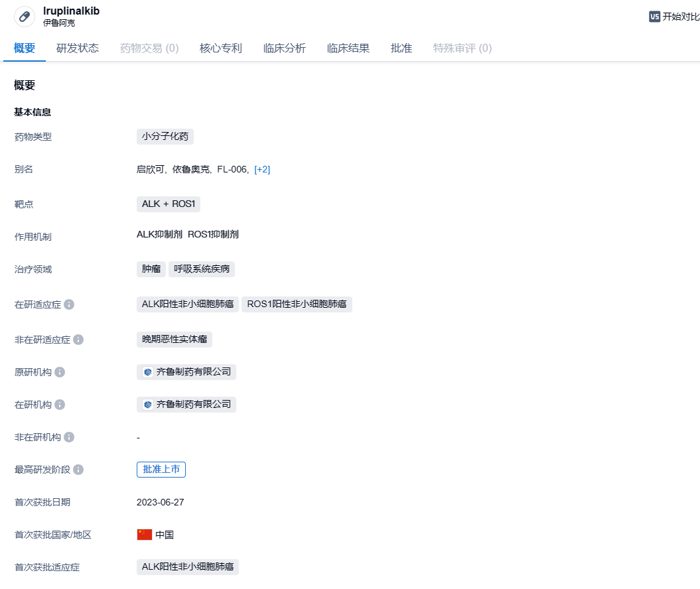The image size is (700, 589).
Task: Open the 批准 tab
Action: pos(401,48)
